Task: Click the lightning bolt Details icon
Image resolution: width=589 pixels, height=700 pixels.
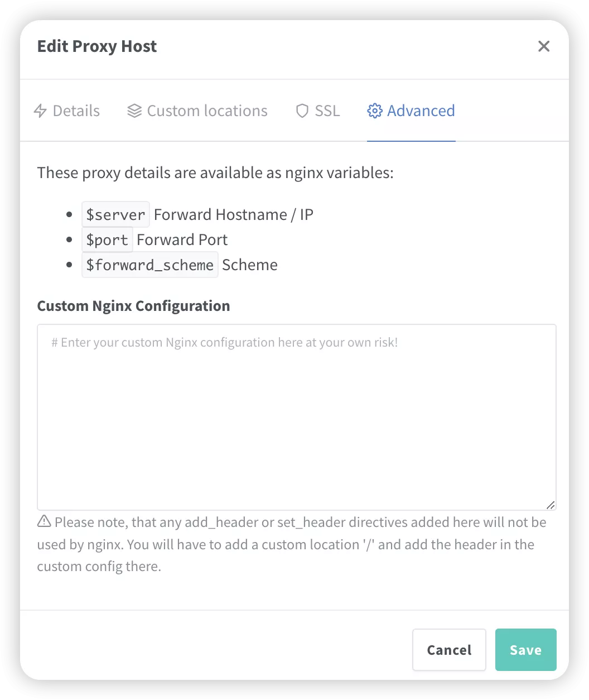Action: tap(40, 111)
